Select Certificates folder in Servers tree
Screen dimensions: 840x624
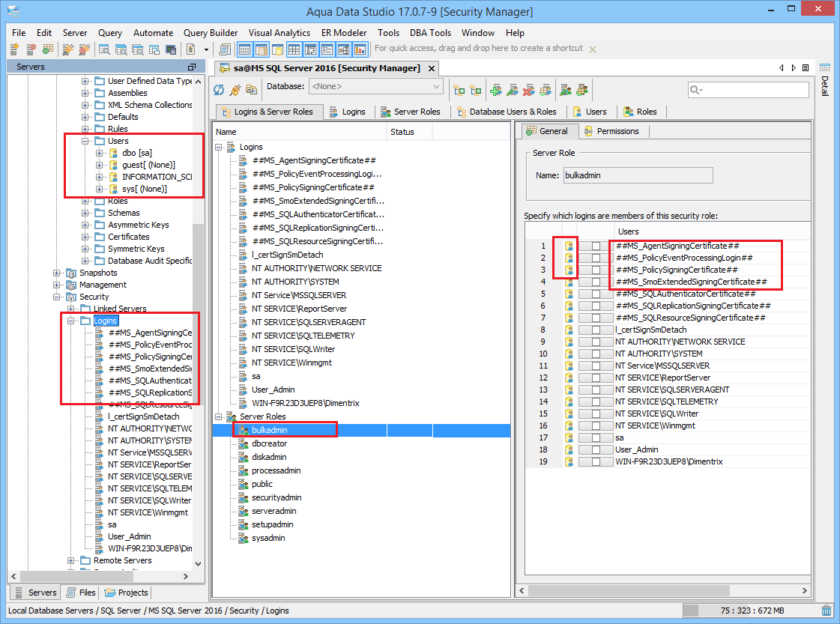point(129,237)
